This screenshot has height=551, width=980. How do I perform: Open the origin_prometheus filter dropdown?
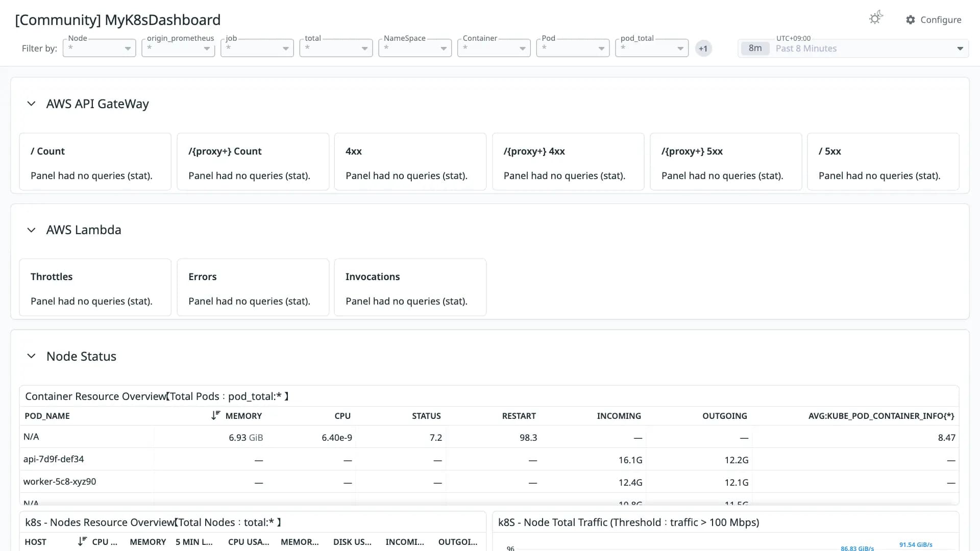coord(178,48)
